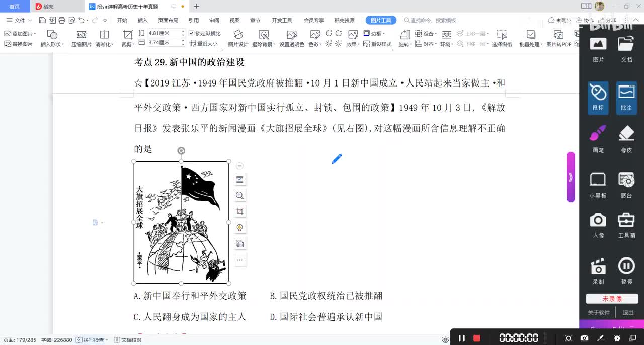Open the 边框 border dropdown

pyautogui.click(x=374, y=33)
